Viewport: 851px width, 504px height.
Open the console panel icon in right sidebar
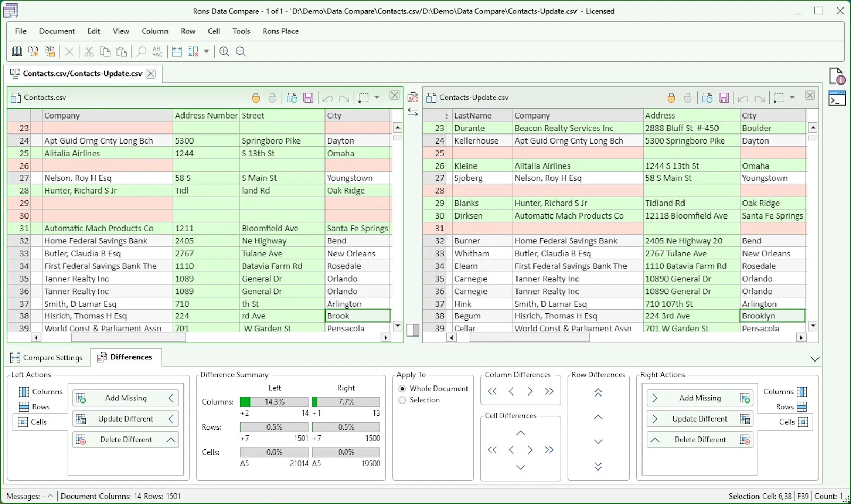[837, 98]
